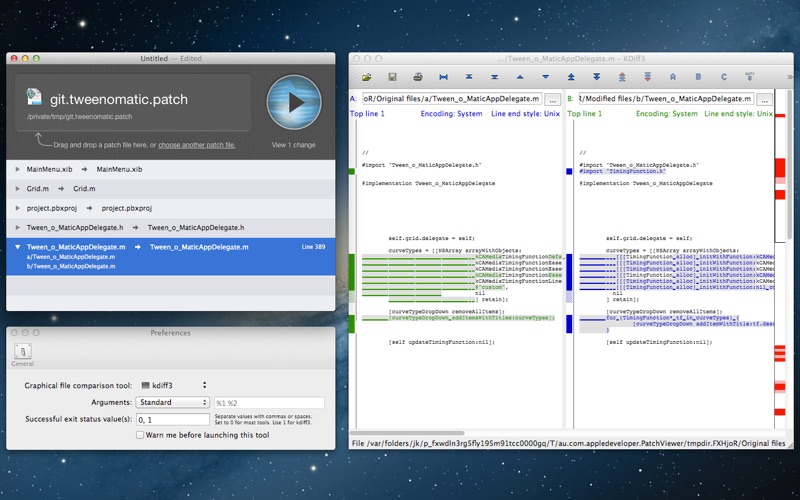Collapse the Tween_o_MaticAppDelegate.m row
800x500 pixels.
point(17,247)
